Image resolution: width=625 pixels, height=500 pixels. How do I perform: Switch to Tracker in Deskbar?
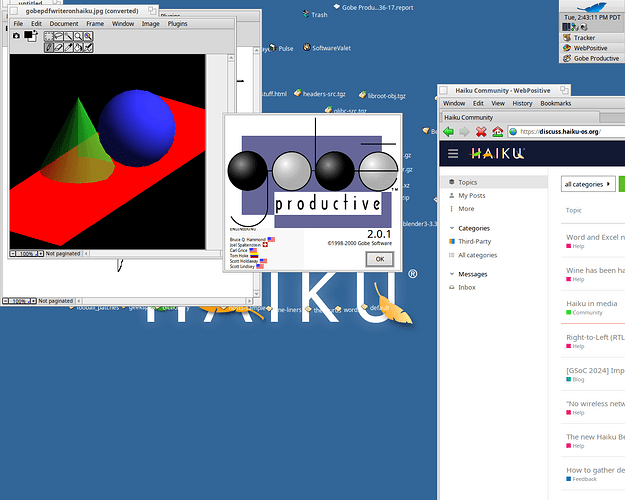pos(592,37)
